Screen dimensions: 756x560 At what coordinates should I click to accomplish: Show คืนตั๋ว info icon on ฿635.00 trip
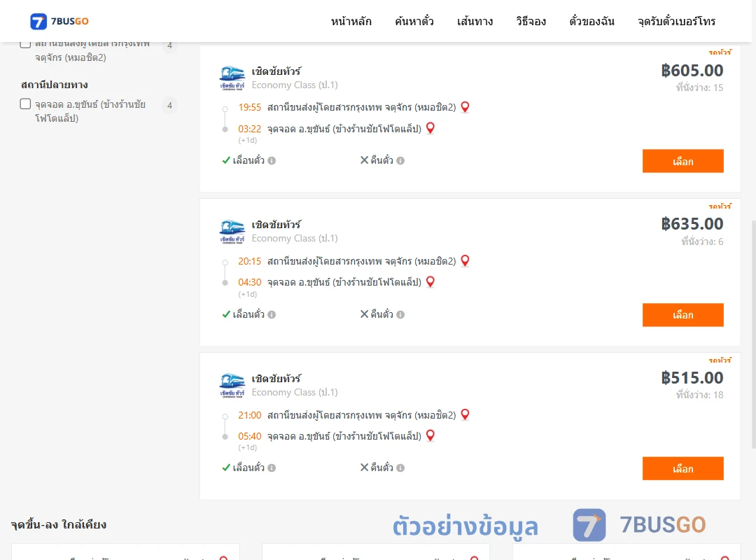pyautogui.click(x=400, y=314)
